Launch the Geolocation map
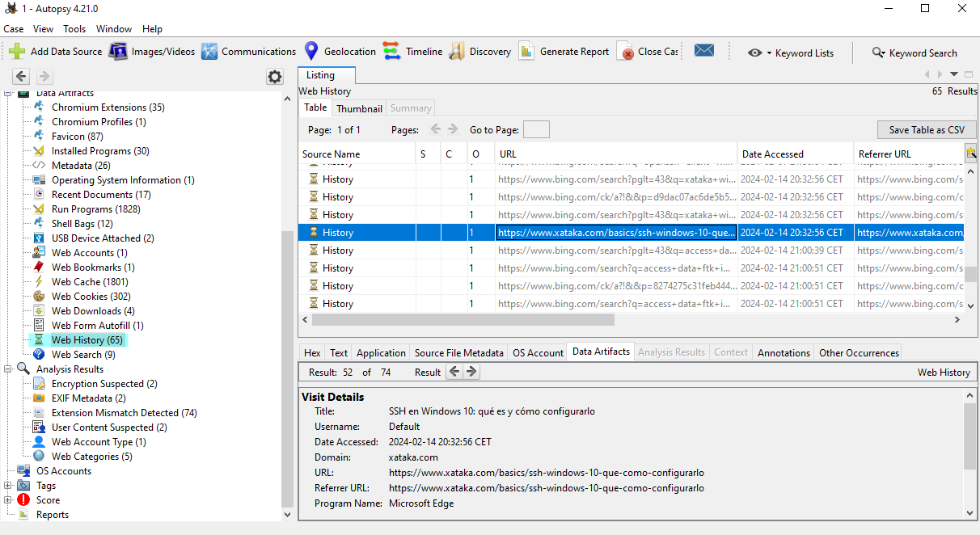The width and height of the screenshot is (980, 535). point(311,52)
